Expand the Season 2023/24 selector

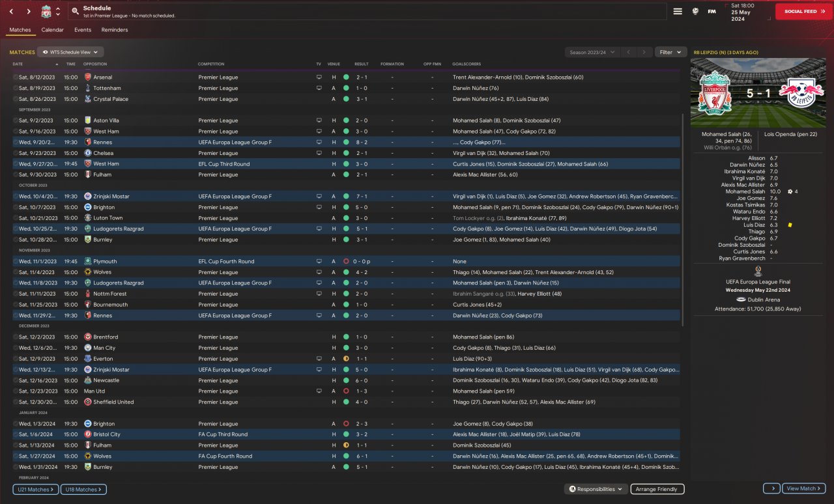coord(592,52)
